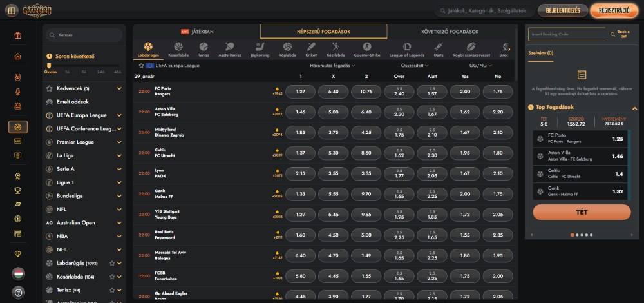Go to home via sidebar house icon

click(x=18, y=56)
